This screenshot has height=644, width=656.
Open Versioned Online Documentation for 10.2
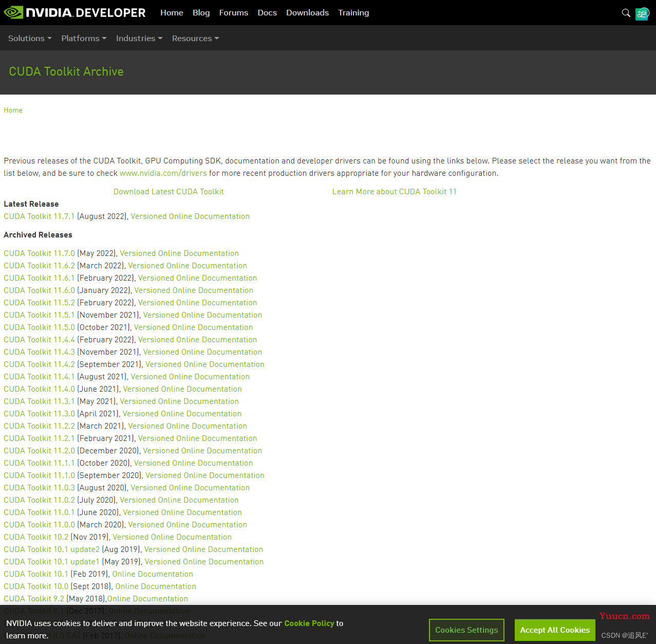[172, 537]
